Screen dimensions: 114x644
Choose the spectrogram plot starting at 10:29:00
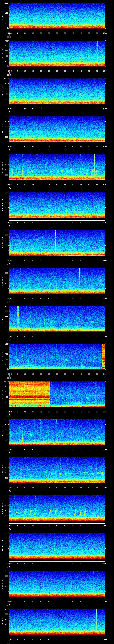coord(57,584)
